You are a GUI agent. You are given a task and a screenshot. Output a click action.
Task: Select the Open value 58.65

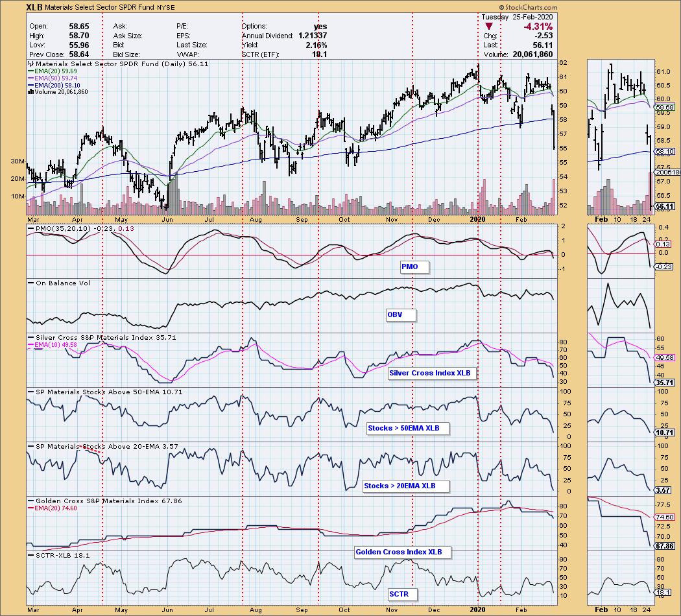click(79, 27)
